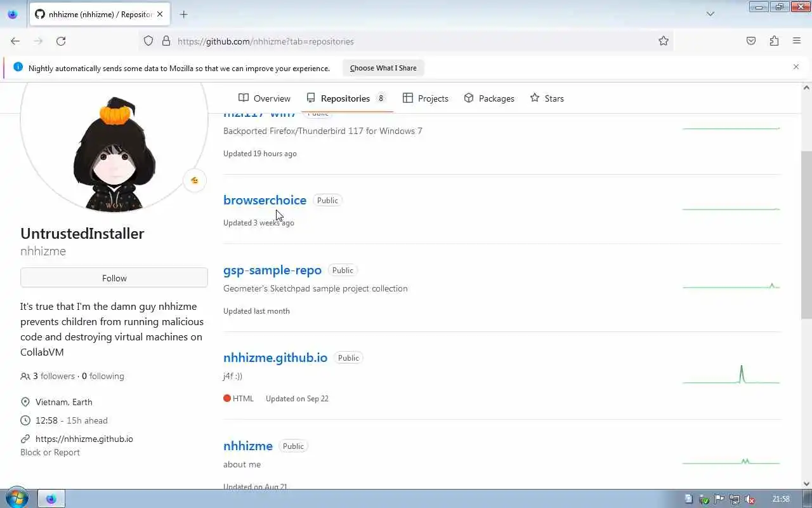Click the scrollbar up arrow
812x508 pixels.
(x=806, y=88)
